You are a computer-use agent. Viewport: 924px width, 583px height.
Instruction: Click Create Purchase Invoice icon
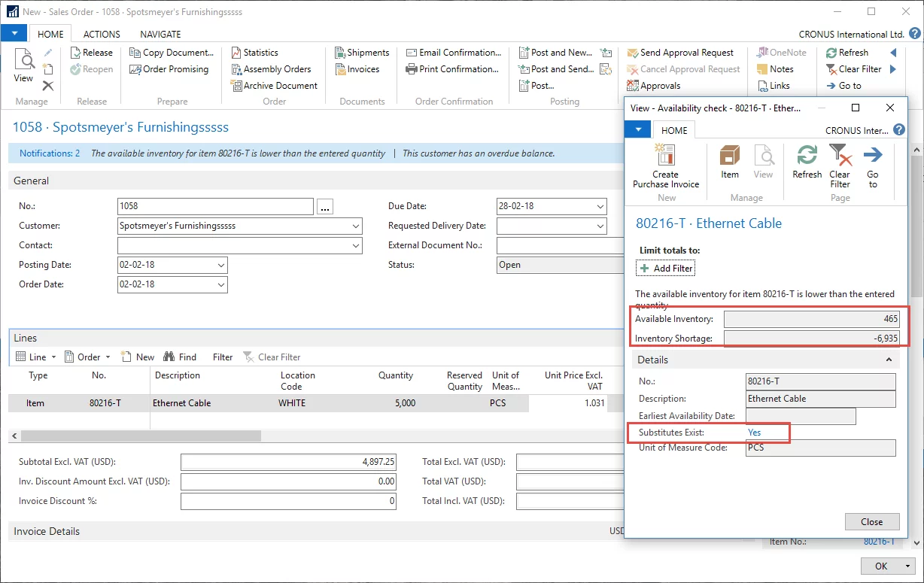pyautogui.click(x=665, y=156)
